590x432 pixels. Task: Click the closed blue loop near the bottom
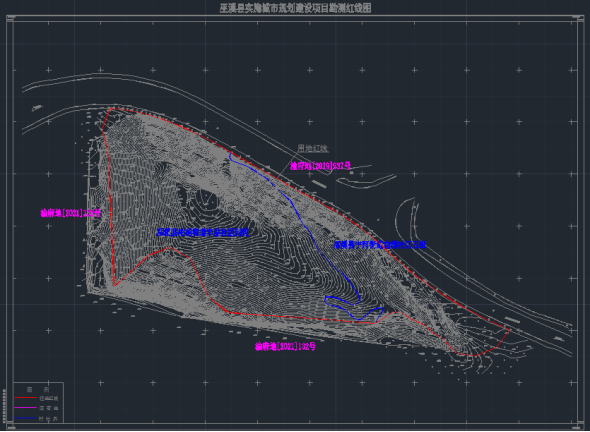[354, 308]
